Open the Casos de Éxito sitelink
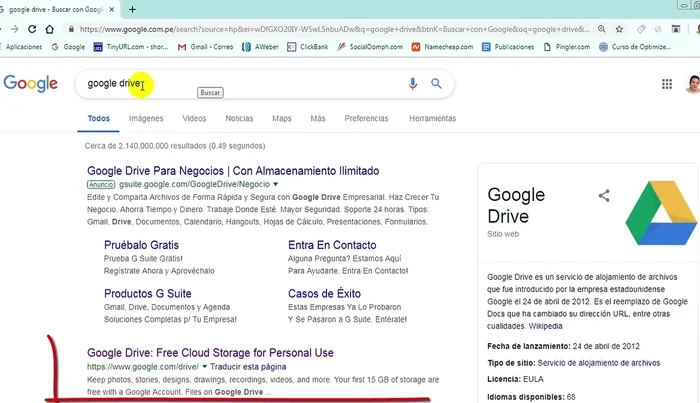Viewport: 700px width, 403px height. click(325, 294)
